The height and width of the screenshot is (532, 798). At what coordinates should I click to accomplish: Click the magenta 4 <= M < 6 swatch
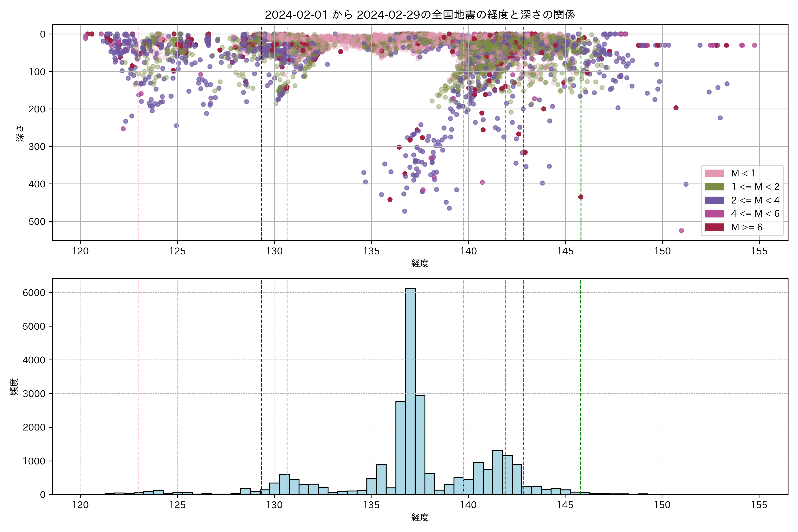pos(714,214)
